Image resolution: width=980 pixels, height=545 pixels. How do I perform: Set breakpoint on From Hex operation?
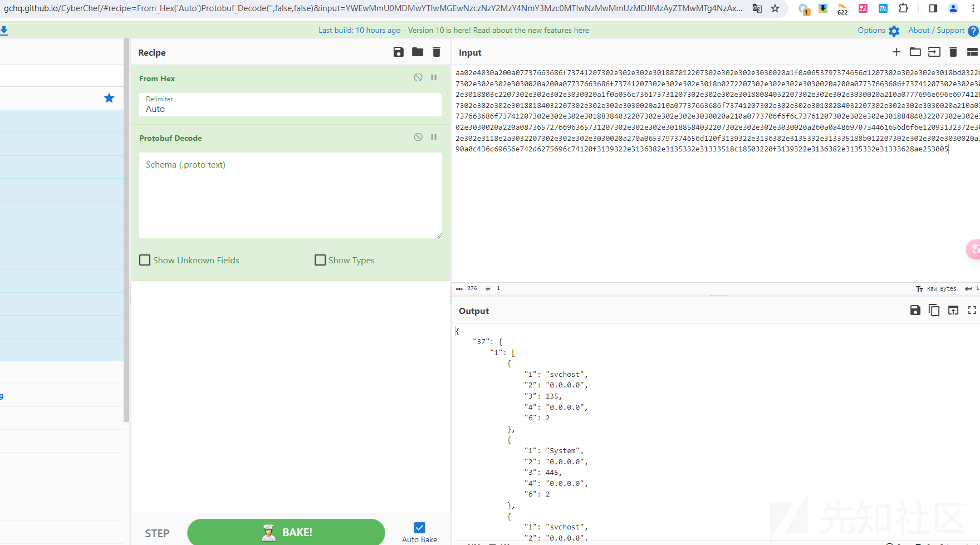click(434, 77)
